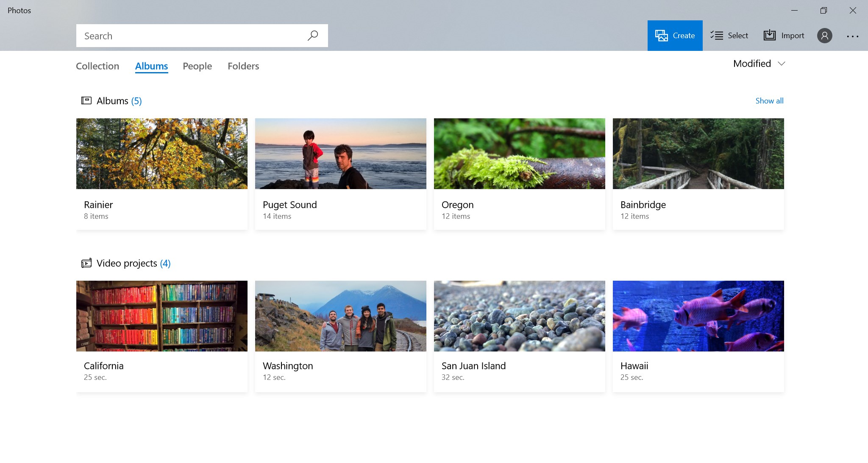Open the See more ellipsis icon
Screen dimensions: 868x463
click(852, 36)
